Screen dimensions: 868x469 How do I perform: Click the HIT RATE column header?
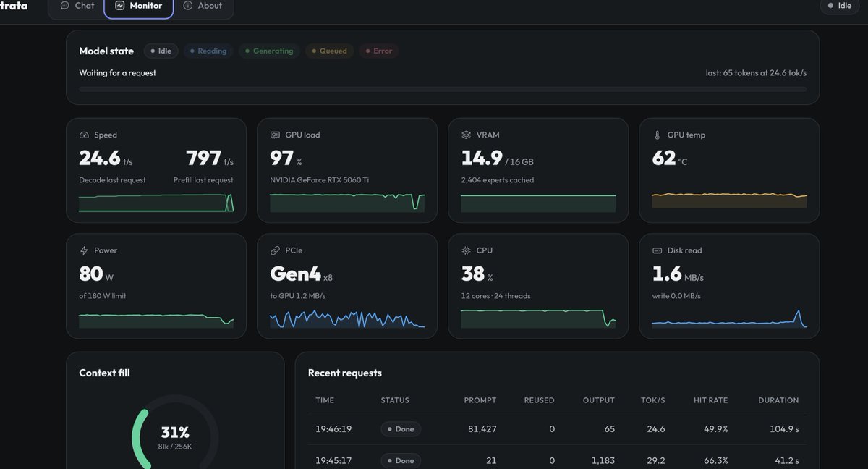(x=710, y=400)
